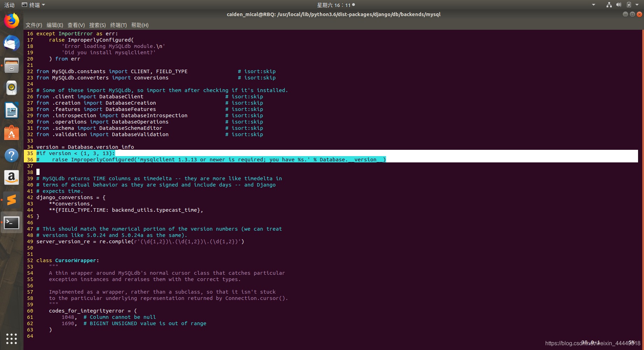Viewport: 644px width, 350px height.
Task: Open the battery status icon
Action: (629, 5)
